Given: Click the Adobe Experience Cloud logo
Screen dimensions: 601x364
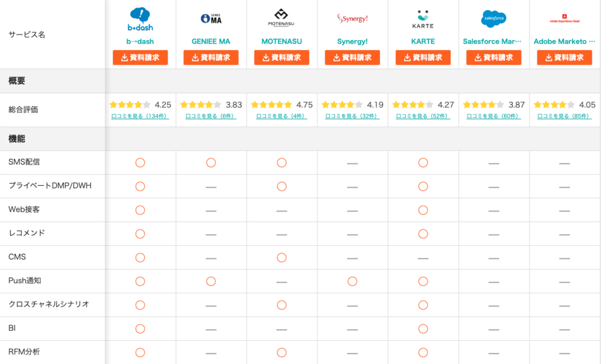Looking at the screenshot, I should 564,19.
